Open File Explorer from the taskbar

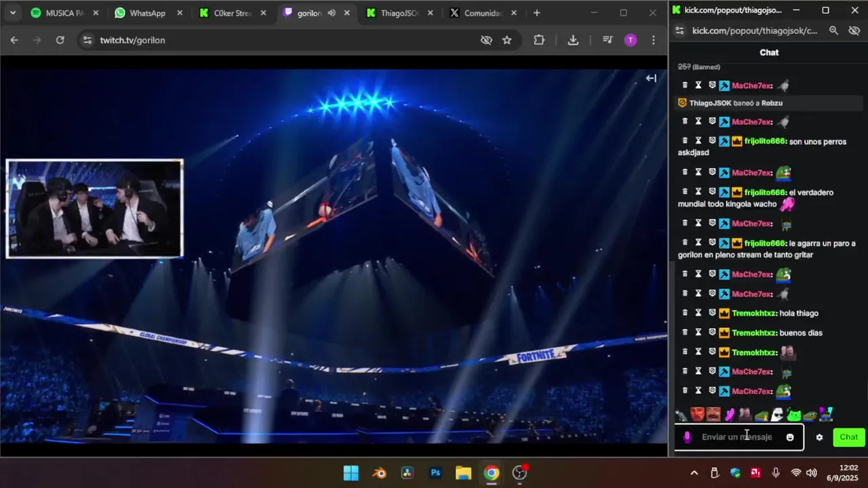(x=463, y=473)
